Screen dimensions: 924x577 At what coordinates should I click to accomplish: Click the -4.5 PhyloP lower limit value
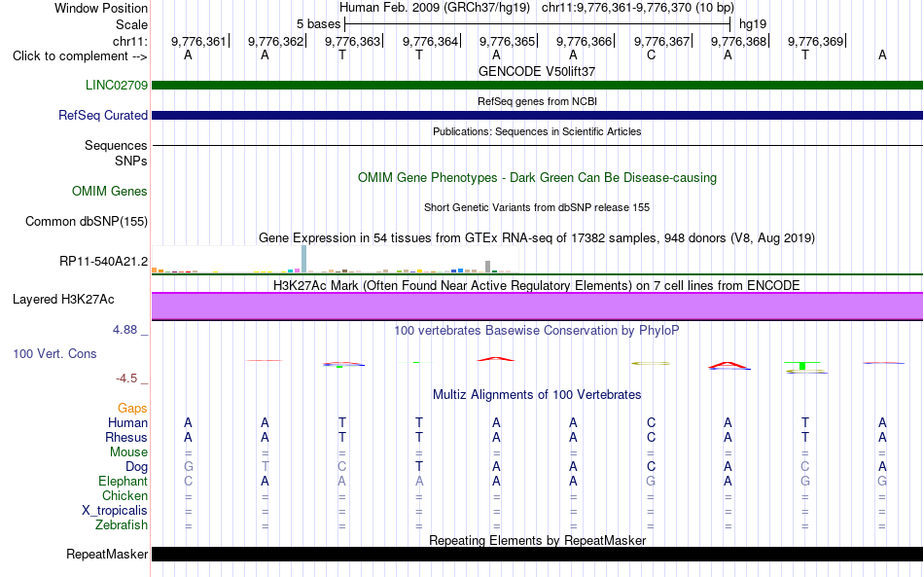click(127, 379)
